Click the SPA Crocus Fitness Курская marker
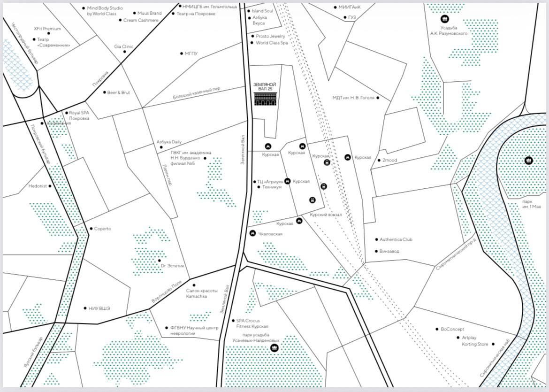 (x=233, y=321)
